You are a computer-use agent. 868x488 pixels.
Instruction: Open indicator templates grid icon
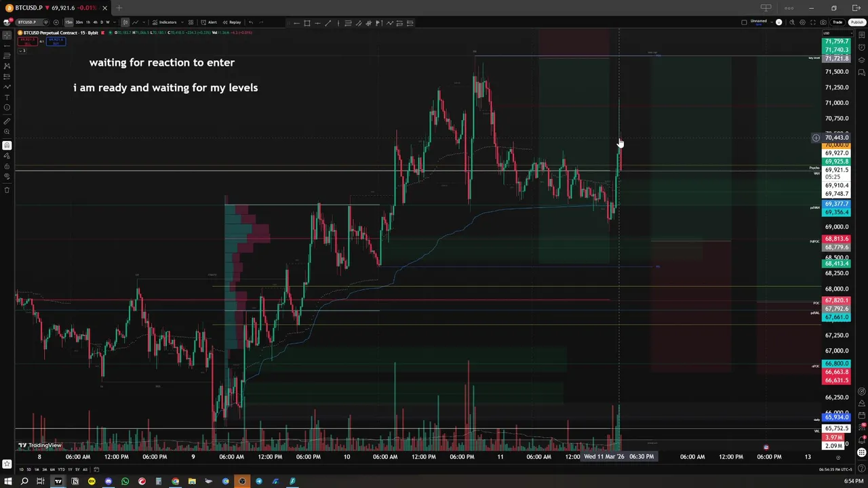click(191, 22)
